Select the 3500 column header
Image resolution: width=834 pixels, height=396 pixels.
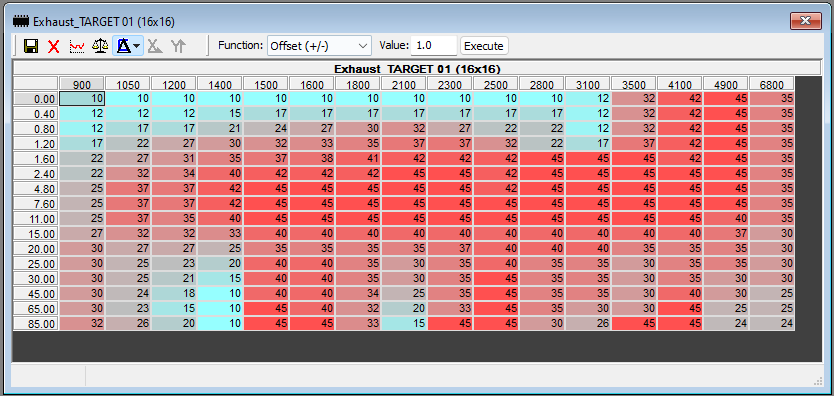pos(634,84)
